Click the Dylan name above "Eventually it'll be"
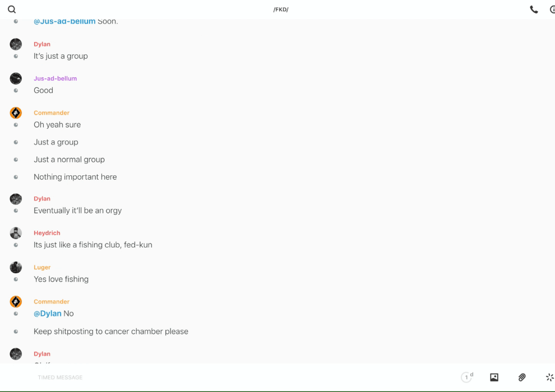This screenshot has width=555, height=392. pos(42,199)
